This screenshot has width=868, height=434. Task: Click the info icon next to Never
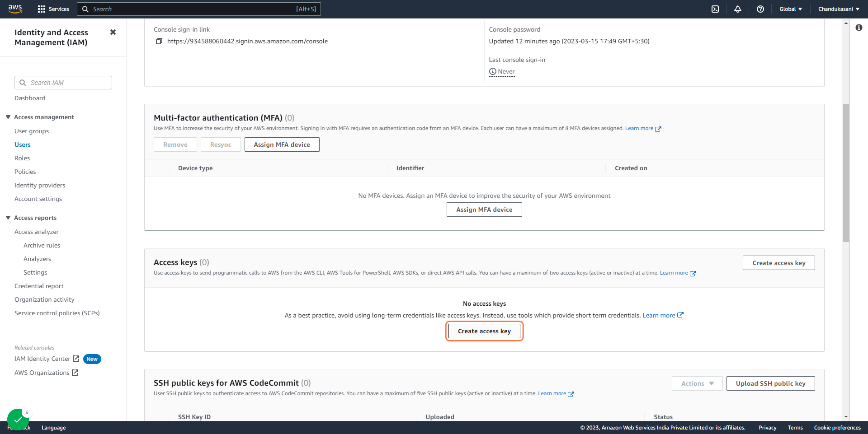(493, 71)
